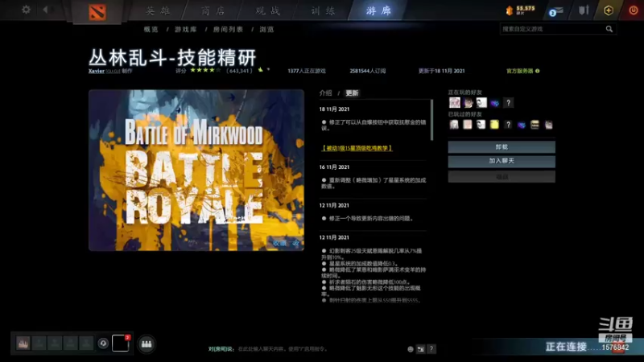Open the 英雄 (Heroes) tab
This screenshot has height=362, width=644.
coord(158,10)
